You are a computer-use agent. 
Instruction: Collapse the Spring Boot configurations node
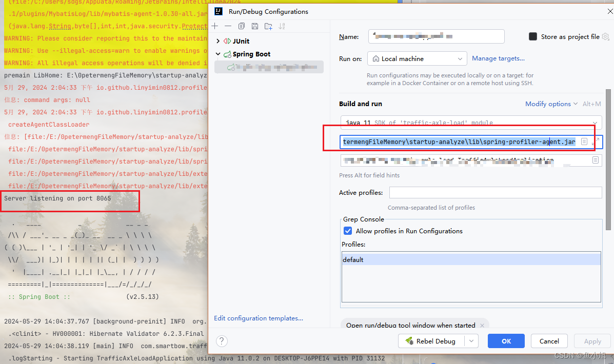[218, 54]
